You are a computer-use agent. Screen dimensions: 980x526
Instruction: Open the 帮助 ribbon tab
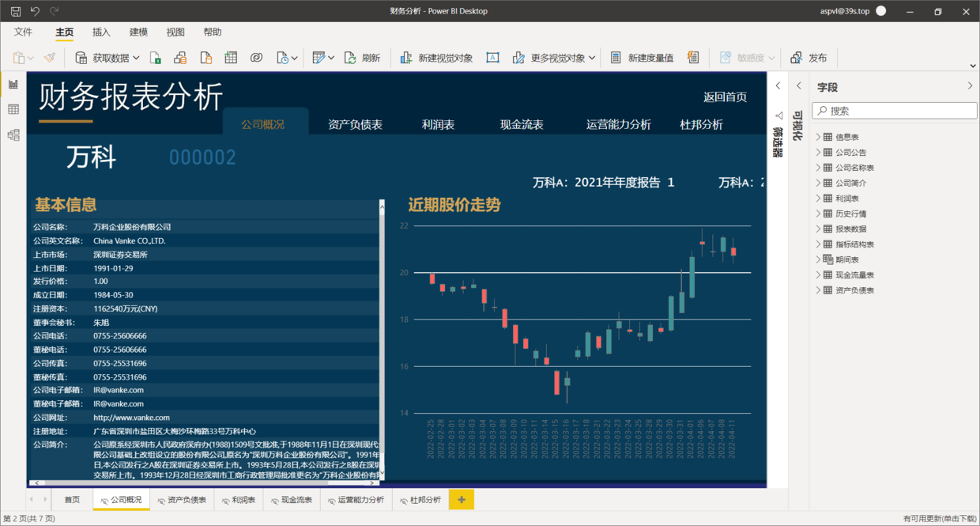213,32
